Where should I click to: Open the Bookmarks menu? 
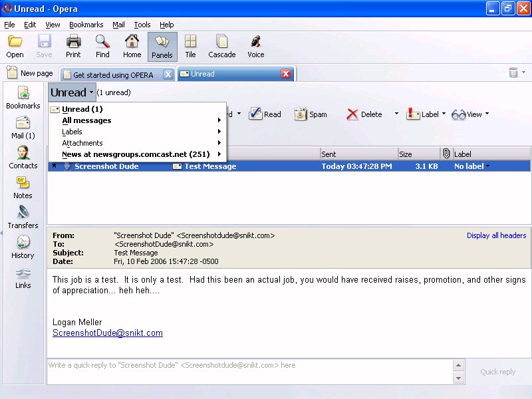[86, 25]
